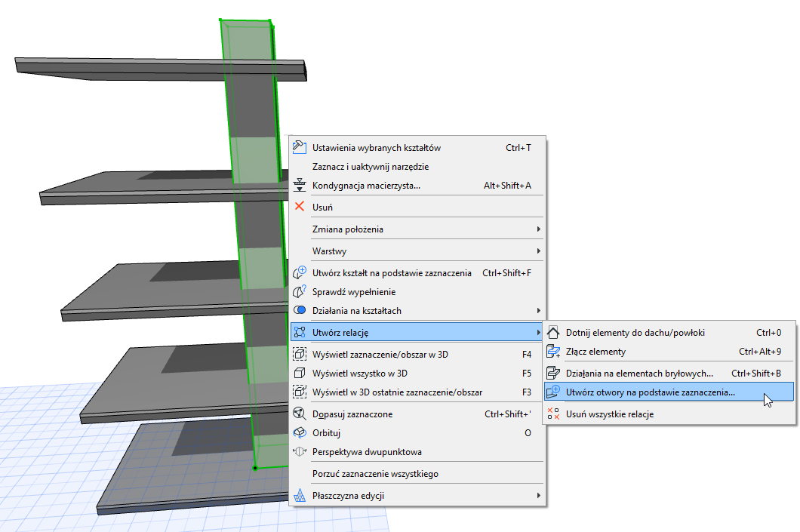
Task: Select Wyświetl wszystko w 3D
Action: (x=417, y=373)
